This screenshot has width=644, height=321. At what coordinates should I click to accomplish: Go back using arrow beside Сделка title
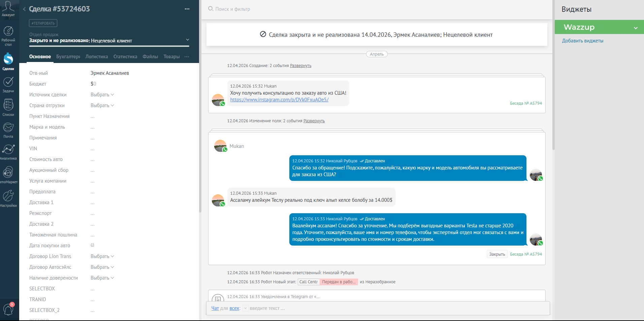pos(24,9)
